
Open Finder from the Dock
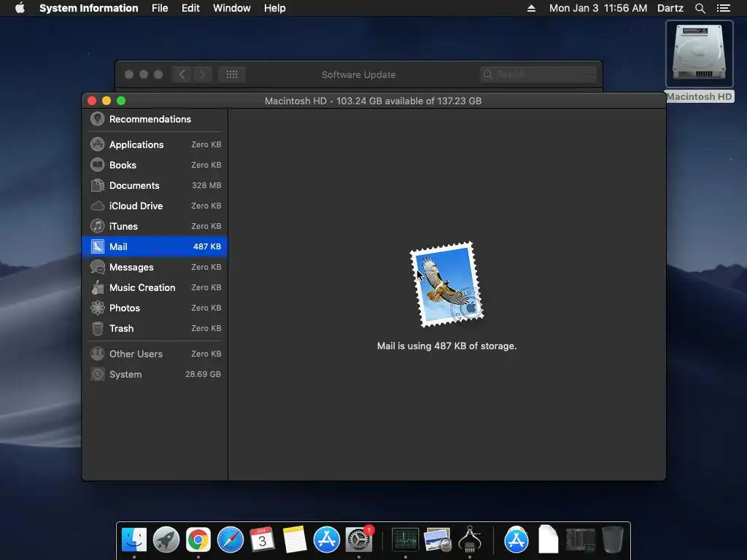(x=134, y=540)
